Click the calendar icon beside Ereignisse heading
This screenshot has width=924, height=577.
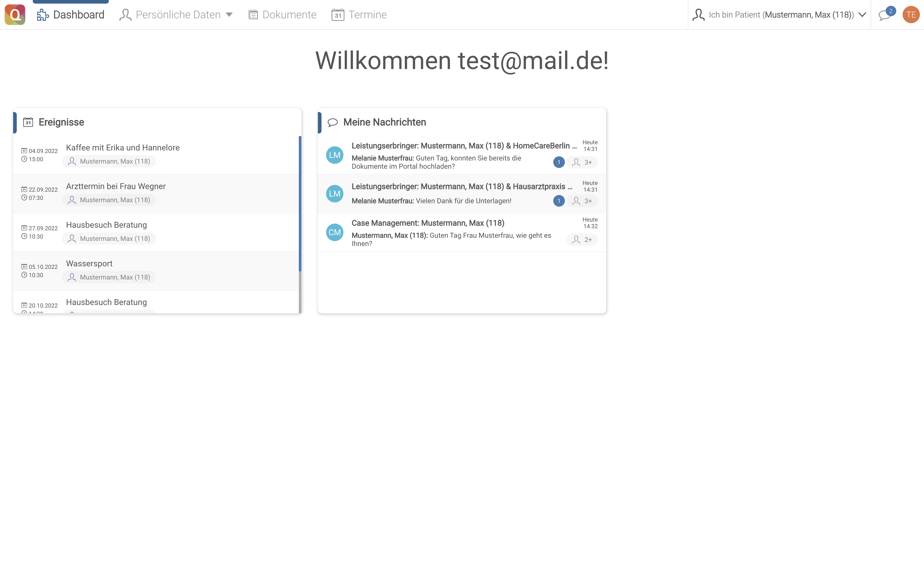point(28,122)
